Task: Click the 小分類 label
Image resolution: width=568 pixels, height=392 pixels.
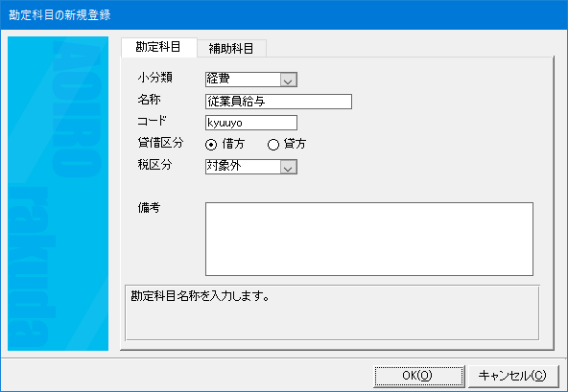Action: tap(155, 78)
